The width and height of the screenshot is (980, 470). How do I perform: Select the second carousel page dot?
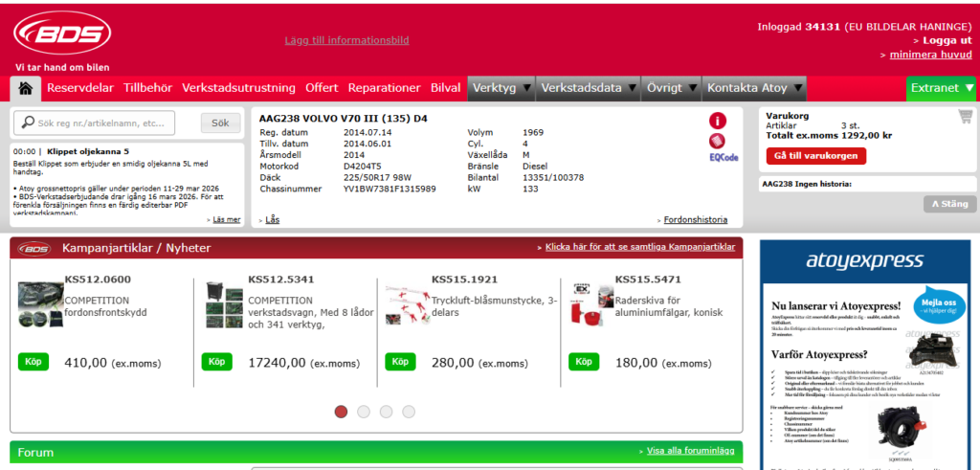pyautogui.click(x=364, y=412)
